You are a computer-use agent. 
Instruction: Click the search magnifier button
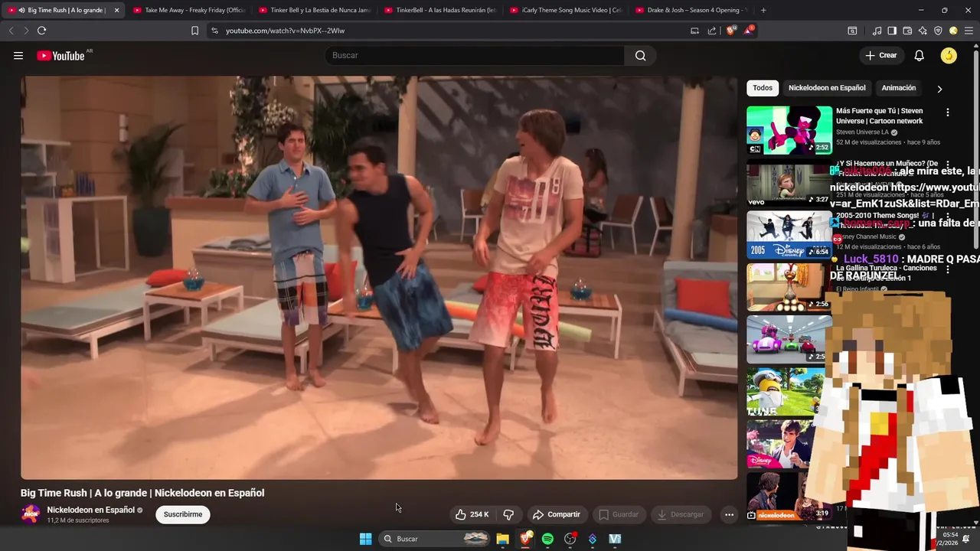click(641, 55)
